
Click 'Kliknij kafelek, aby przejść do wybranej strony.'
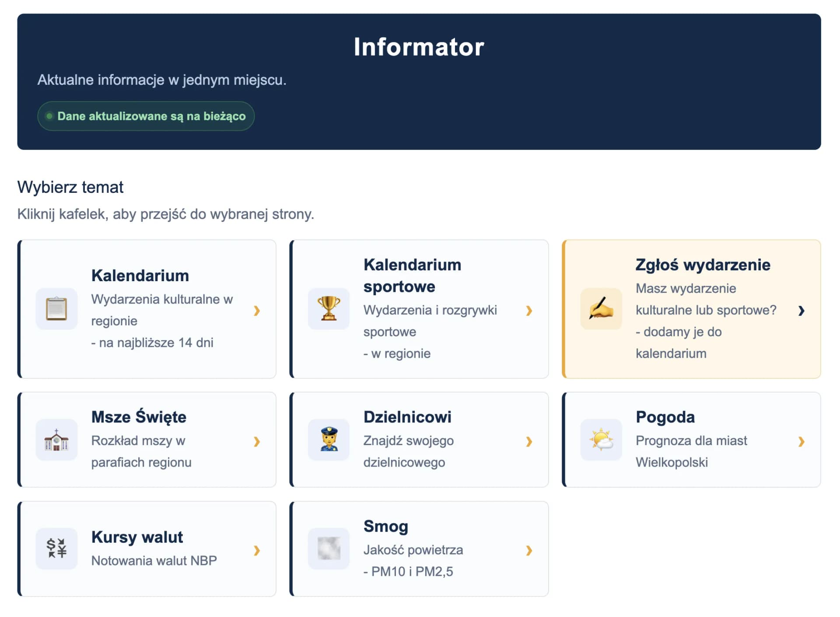point(166,214)
